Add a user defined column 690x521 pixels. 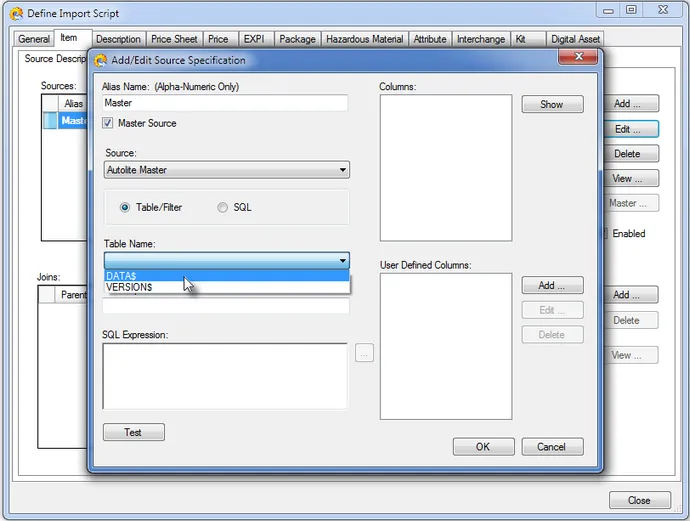551,285
